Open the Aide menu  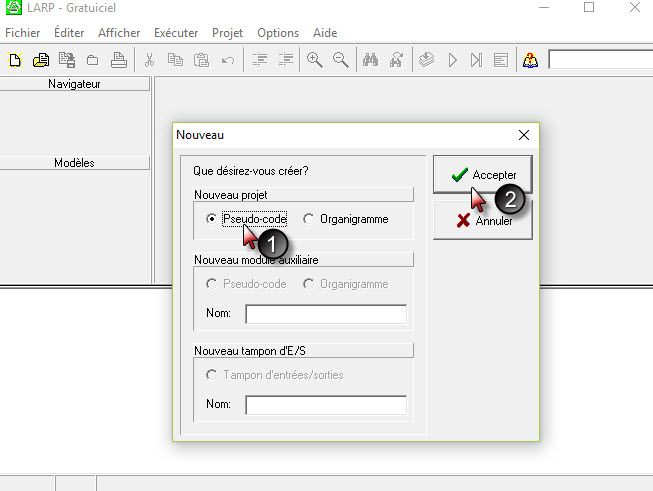click(325, 33)
